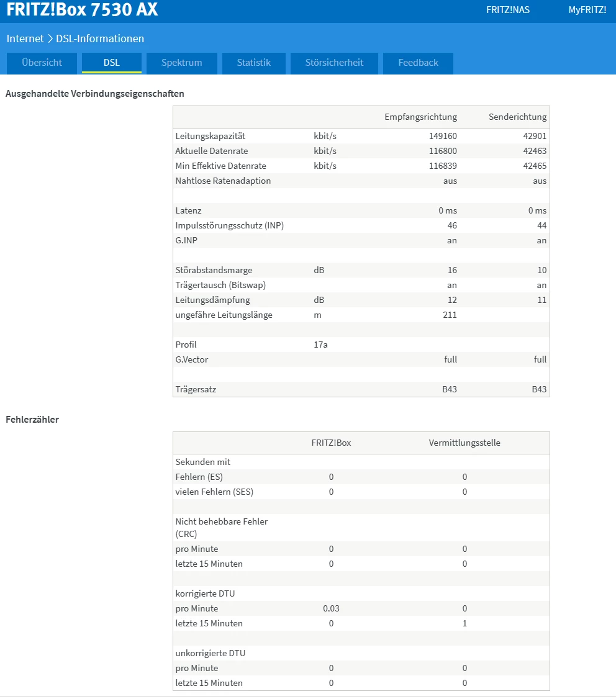The height and width of the screenshot is (699, 616).
Task: Click the Profil row label
Action: (x=186, y=345)
